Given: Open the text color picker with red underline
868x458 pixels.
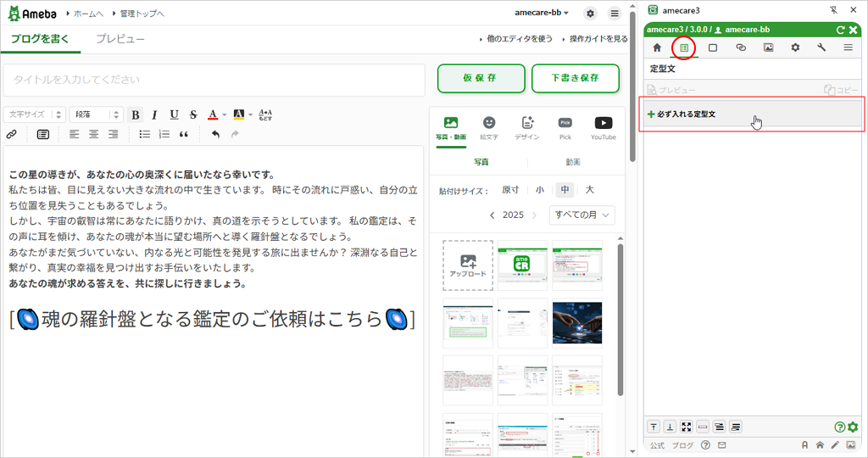Looking at the screenshot, I should click(x=212, y=114).
